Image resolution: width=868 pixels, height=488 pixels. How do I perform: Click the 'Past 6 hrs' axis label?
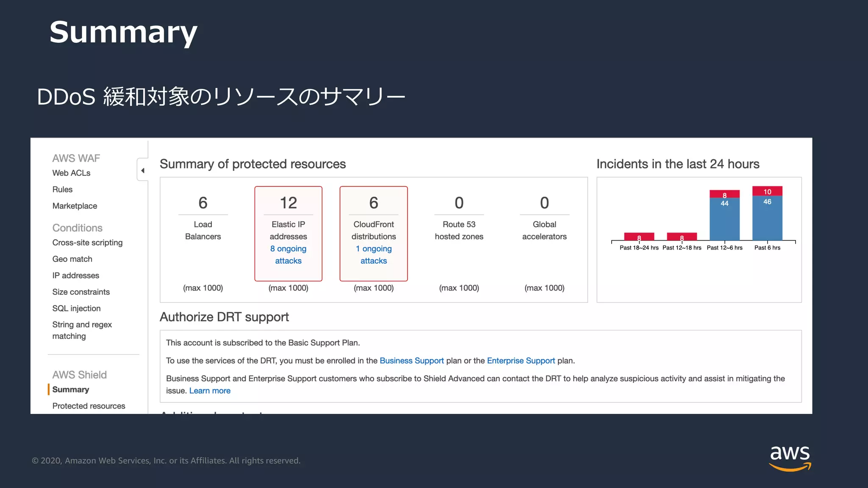pyautogui.click(x=767, y=248)
